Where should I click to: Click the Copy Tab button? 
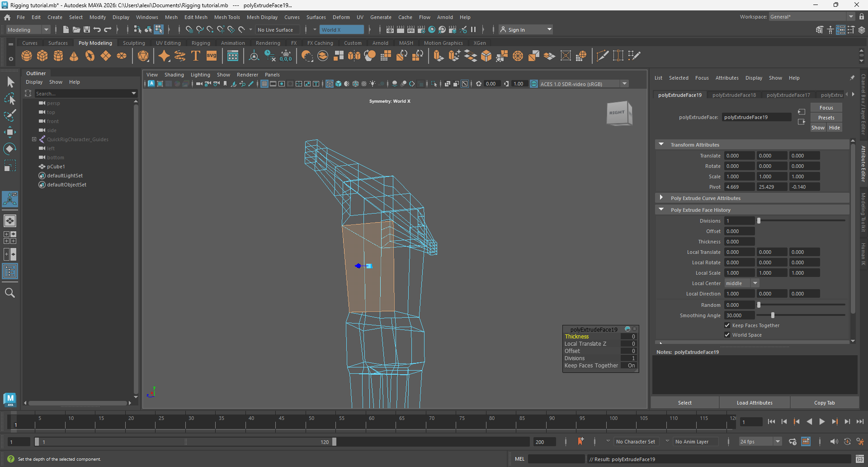point(824,403)
